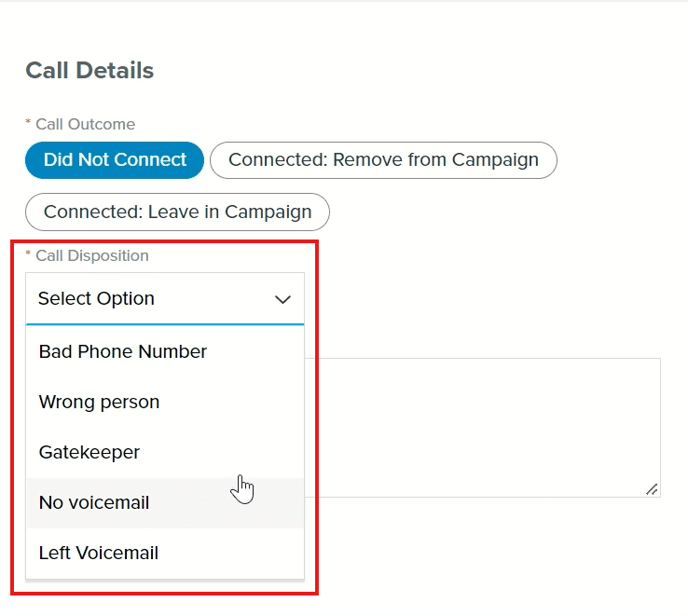Screen dimensions: 688x616
Task: Pick No voicemail from dropdown list
Action: tap(94, 503)
